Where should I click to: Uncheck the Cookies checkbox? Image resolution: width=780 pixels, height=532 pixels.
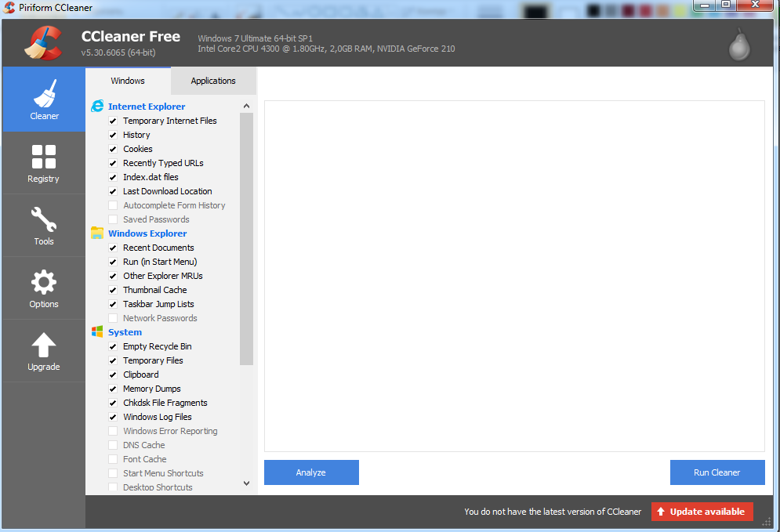click(113, 149)
